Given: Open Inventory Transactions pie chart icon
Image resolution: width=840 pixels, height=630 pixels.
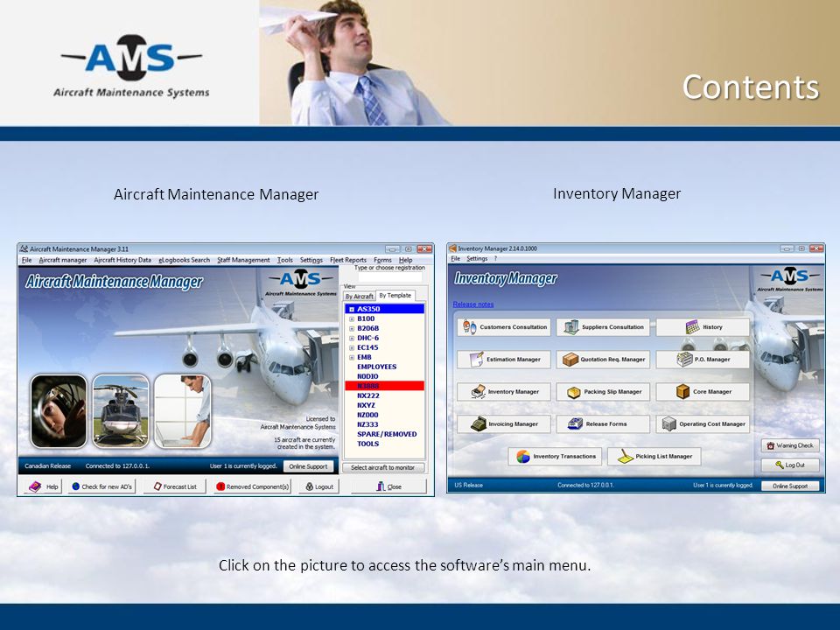Looking at the screenshot, I should (523, 457).
